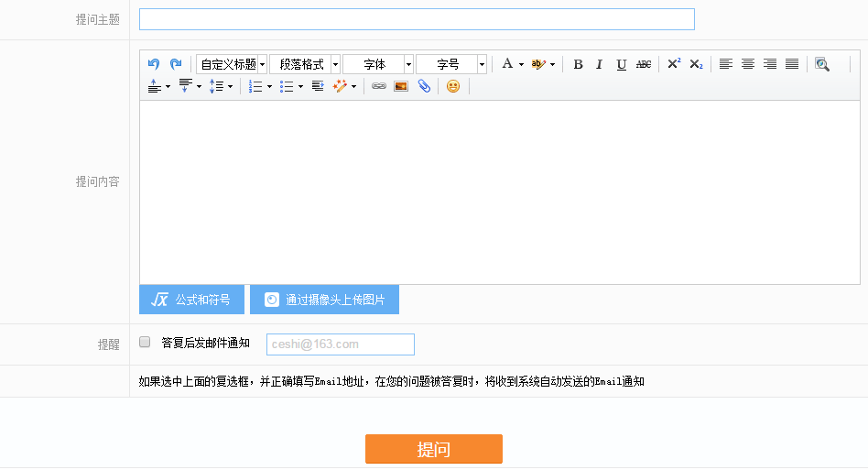Open the 字体 font dropdown
The image size is (868, 470).
tap(378, 64)
